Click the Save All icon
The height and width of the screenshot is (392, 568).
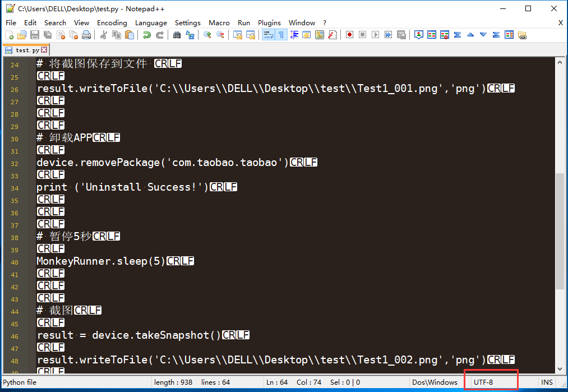pyautogui.click(x=48, y=35)
